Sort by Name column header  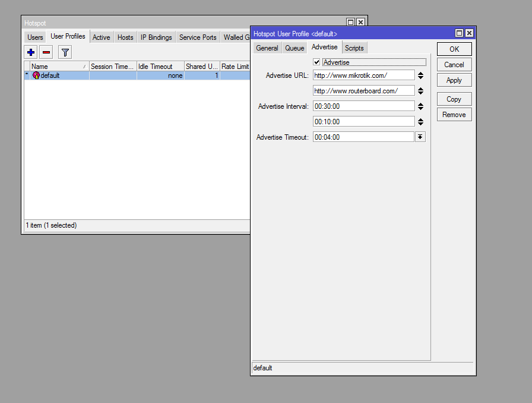pos(59,66)
